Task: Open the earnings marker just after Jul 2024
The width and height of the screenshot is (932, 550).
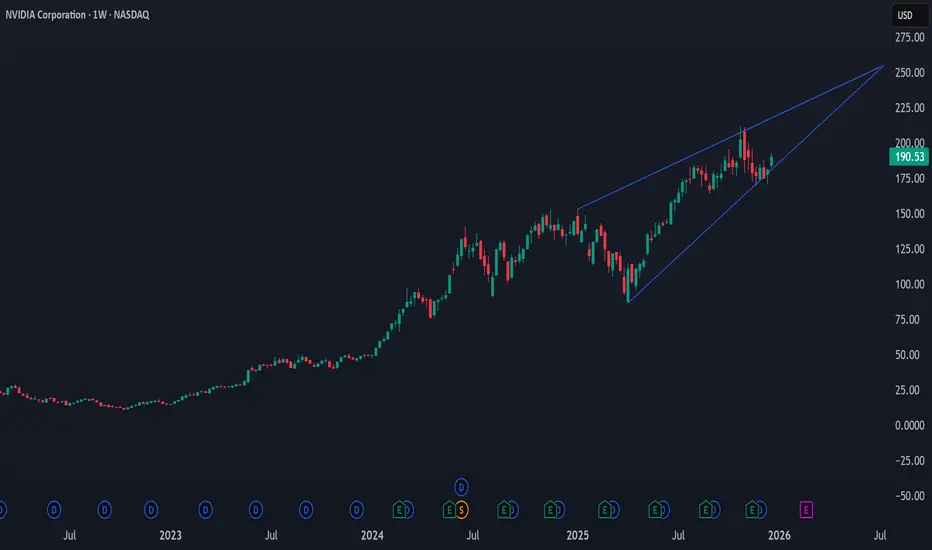Action: pyautogui.click(x=503, y=510)
